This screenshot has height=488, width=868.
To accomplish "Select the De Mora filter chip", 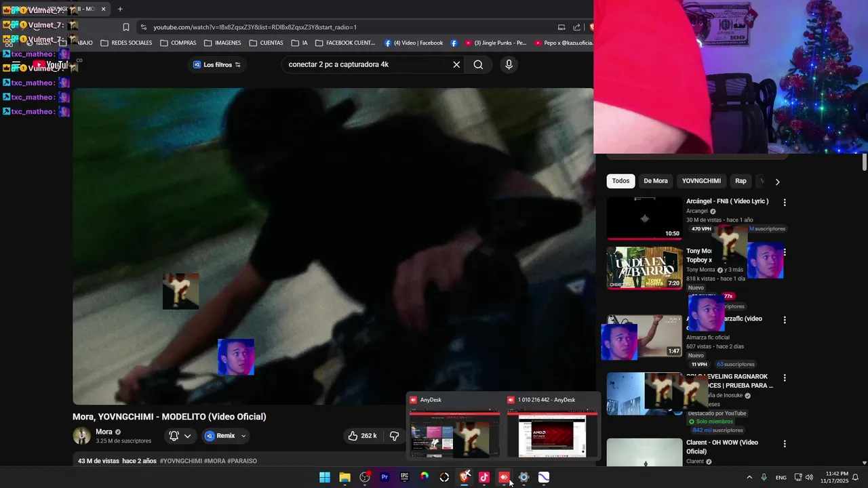I will pos(656,181).
